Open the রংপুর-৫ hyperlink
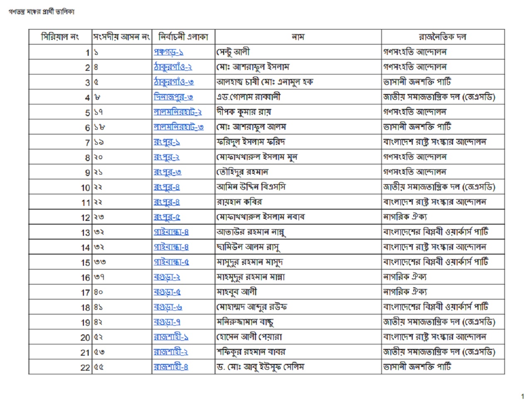The height and width of the screenshot is (408, 532). (x=167, y=217)
